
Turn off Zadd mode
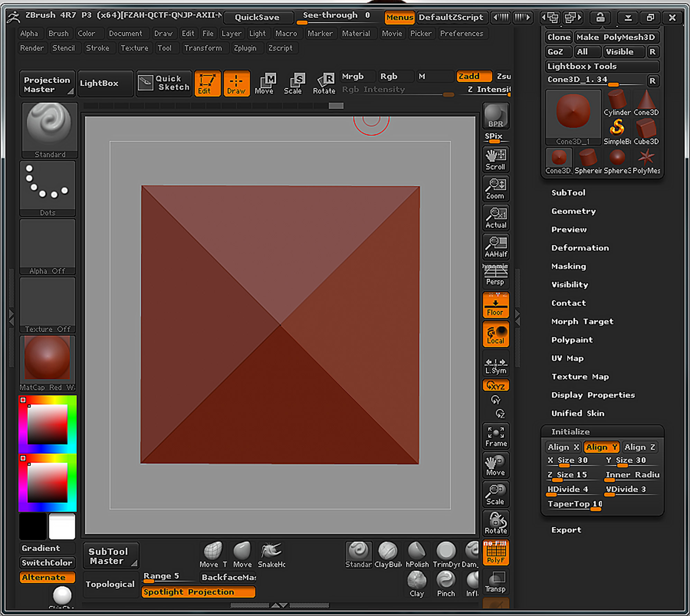473,76
